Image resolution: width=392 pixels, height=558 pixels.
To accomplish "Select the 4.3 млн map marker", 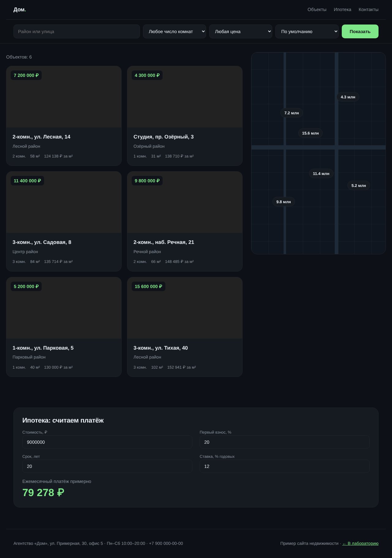I will (x=348, y=97).
